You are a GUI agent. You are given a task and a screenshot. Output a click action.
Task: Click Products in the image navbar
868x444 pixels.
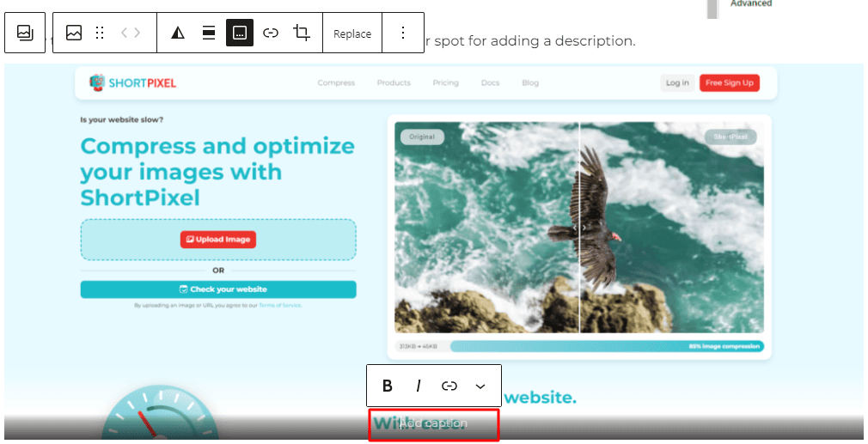click(x=394, y=83)
